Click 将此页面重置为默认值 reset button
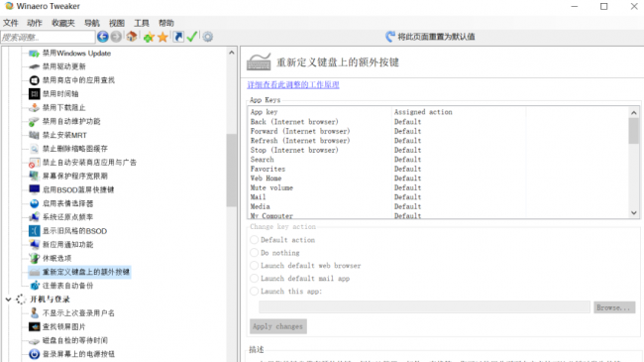This screenshot has width=644, height=362. pos(430,37)
